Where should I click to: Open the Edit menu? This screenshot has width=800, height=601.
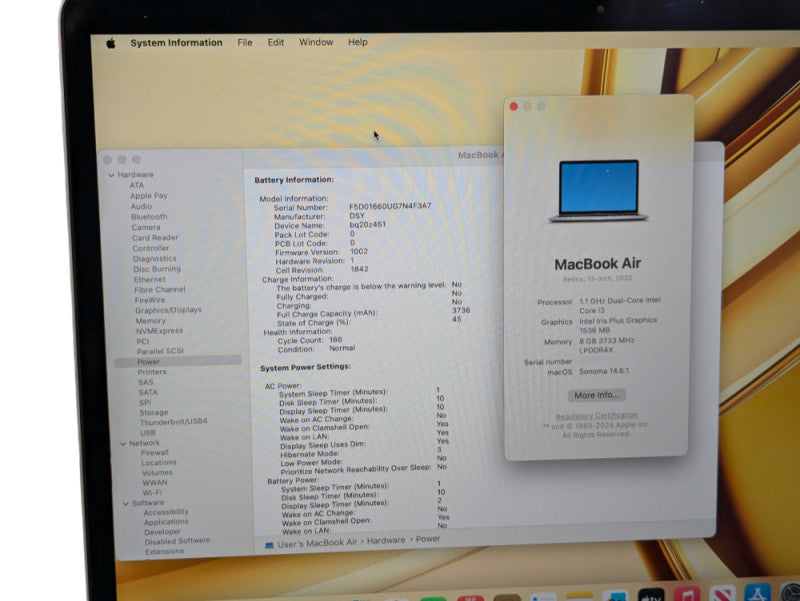(x=276, y=42)
